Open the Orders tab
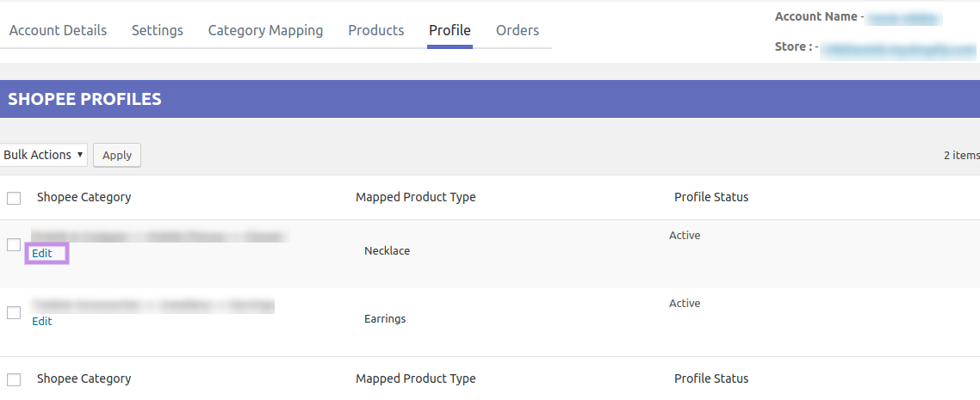Image resolution: width=980 pixels, height=400 pixels. click(517, 30)
